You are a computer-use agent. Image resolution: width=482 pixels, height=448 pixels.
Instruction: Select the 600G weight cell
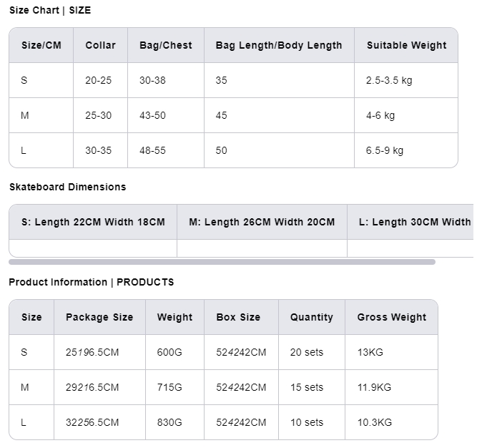[x=169, y=352]
